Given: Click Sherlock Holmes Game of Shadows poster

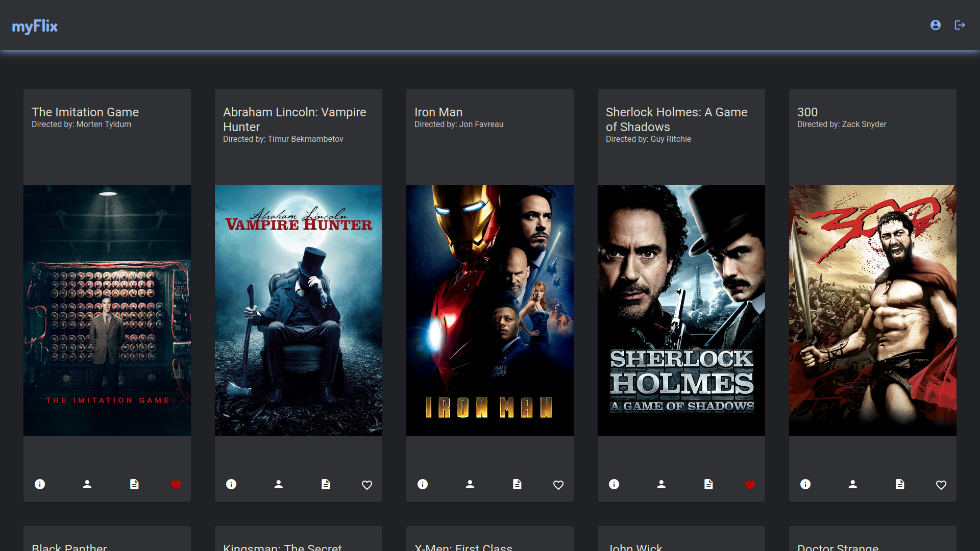Looking at the screenshot, I should tap(681, 310).
